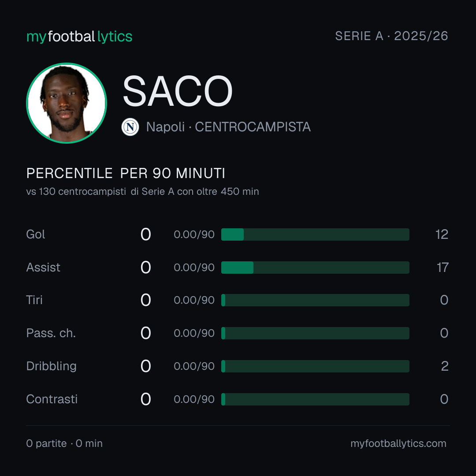The width and height of the screenshot is (476, 476).
Task: Select the Gol stat label
Action: (36, 234)
